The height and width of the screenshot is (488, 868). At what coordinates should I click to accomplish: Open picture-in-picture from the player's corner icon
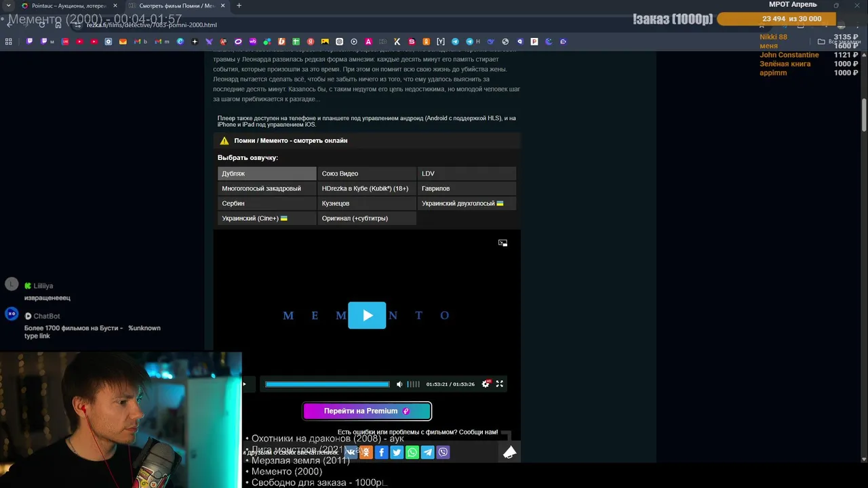click(502, 243)
